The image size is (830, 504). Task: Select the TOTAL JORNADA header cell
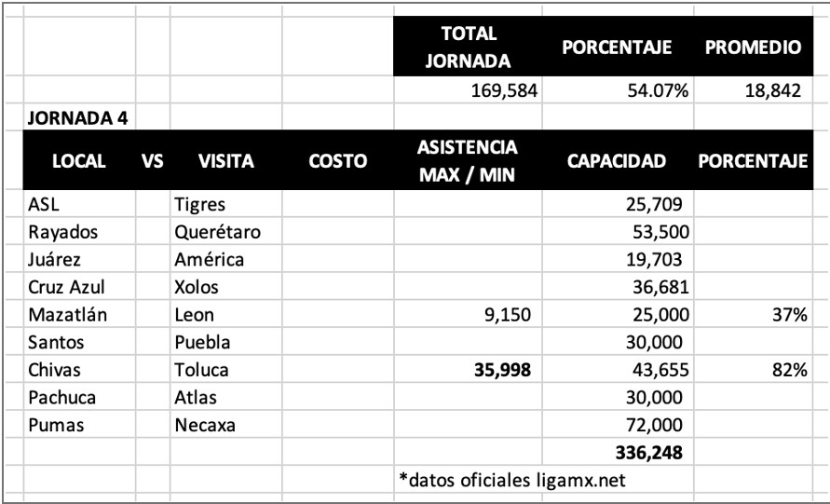(x=468, y=47)
